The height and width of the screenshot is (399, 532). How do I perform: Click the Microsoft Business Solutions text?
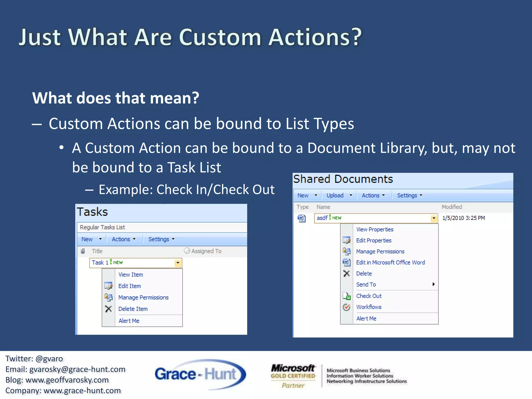pyautogui.click(x=358, y=370)
